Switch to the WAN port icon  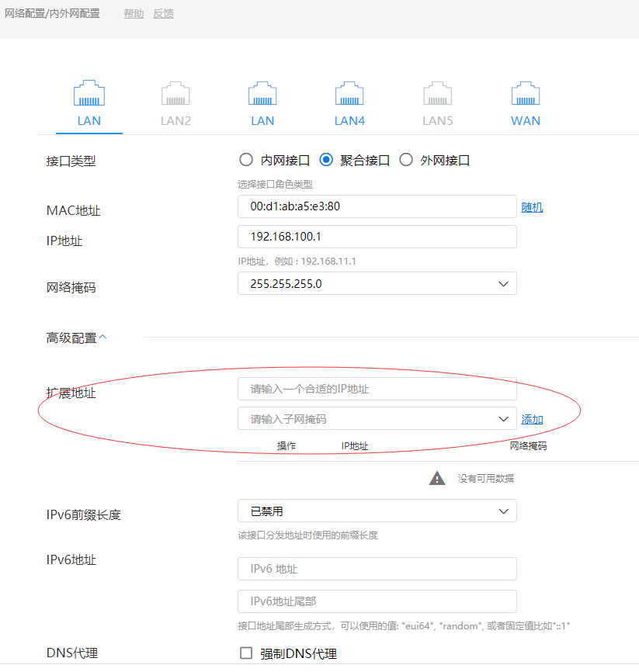point(526,95)
